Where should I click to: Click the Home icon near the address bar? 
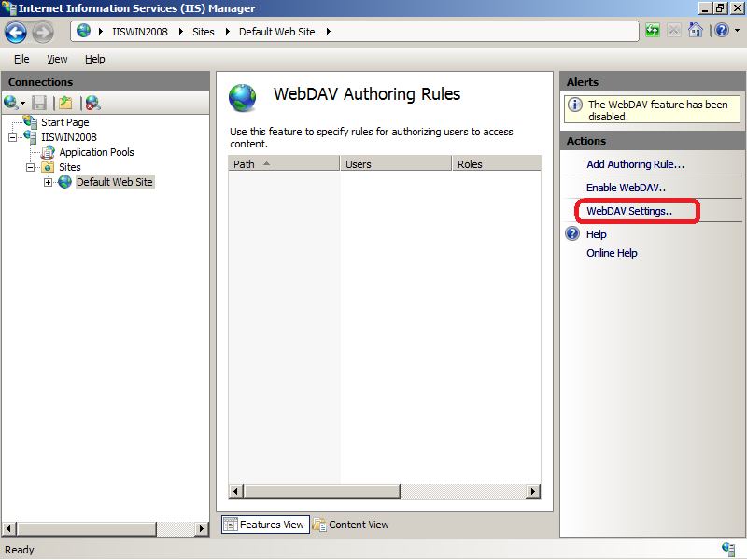[696, 30]
